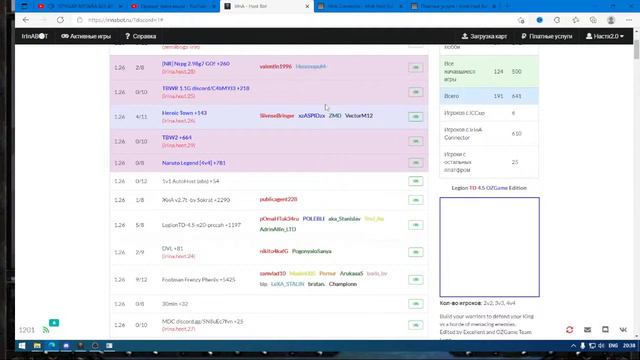The height and width of the screenshot is (360, 640).
Task: Click join button for TBW2 +664 row
Action: click(x=416, y=141)
